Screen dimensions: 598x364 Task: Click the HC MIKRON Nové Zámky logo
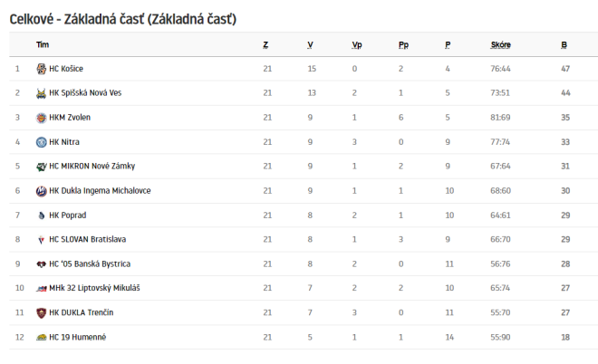tap(41, 167)
